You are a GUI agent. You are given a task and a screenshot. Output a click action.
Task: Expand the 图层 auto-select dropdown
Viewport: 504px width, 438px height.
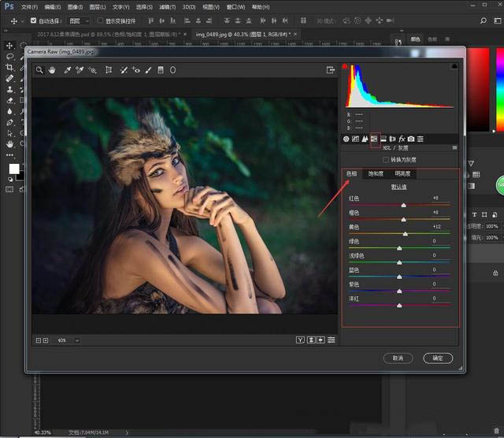point(79,20)
